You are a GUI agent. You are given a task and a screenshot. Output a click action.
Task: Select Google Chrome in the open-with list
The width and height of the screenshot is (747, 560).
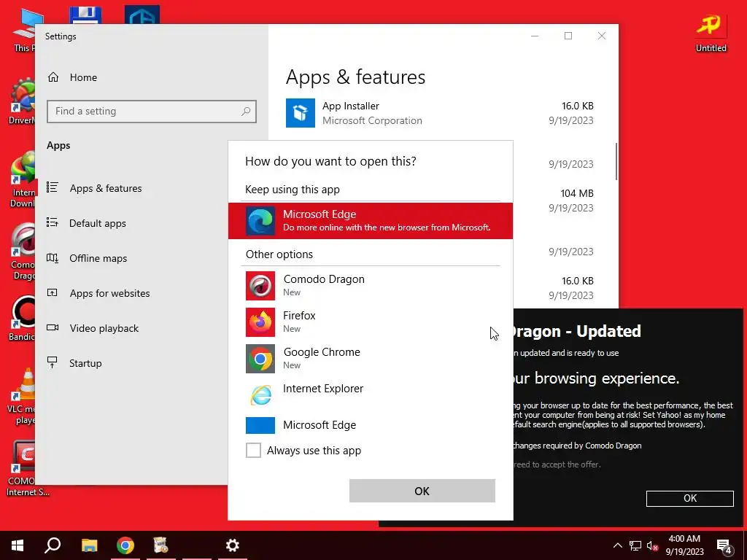[x=370, y=359]
